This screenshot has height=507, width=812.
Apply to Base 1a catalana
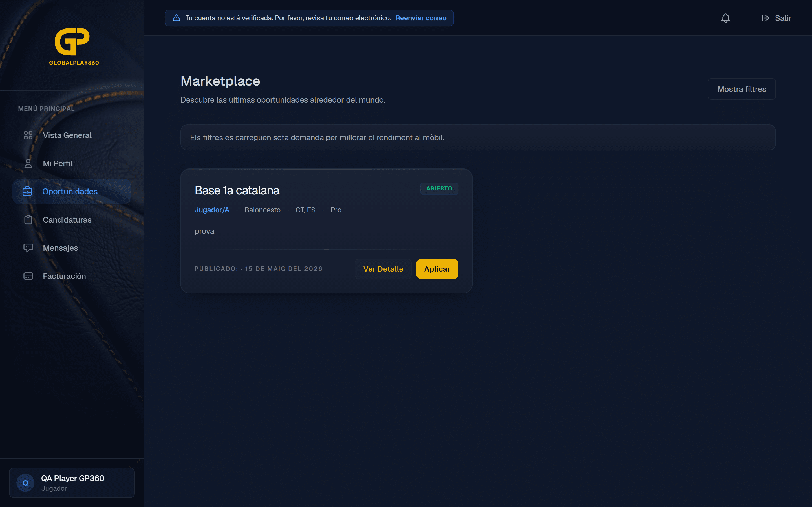437,269
